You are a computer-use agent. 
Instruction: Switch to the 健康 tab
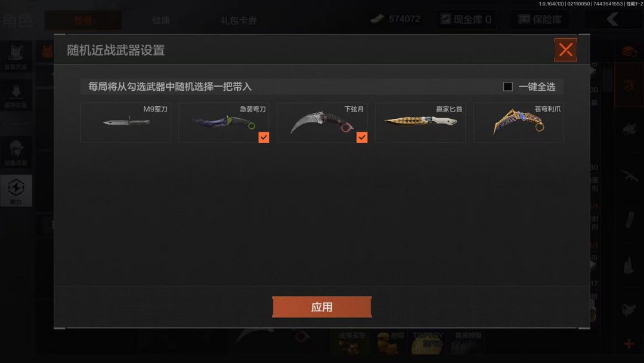(160, 20)
